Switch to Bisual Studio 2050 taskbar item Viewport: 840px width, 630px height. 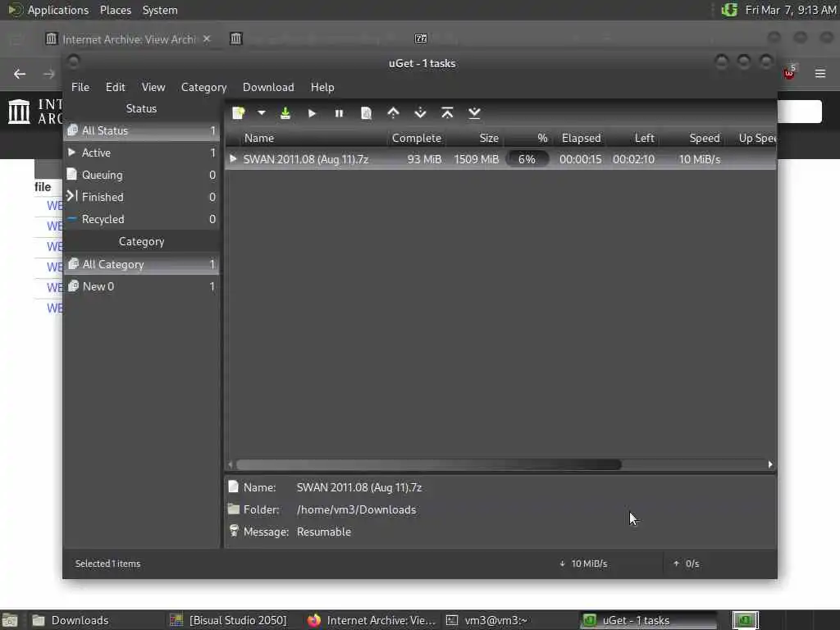tap(229, 620)
